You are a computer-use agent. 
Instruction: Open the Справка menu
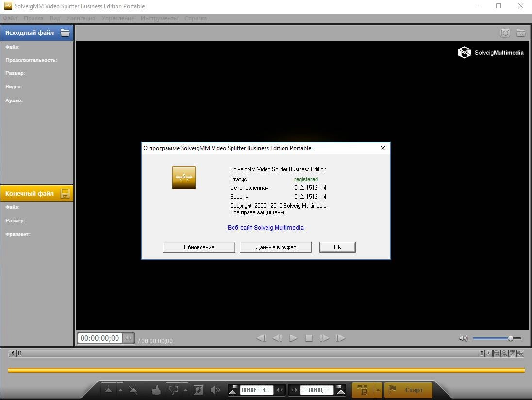pyautogui.click(x=196, y=18)
